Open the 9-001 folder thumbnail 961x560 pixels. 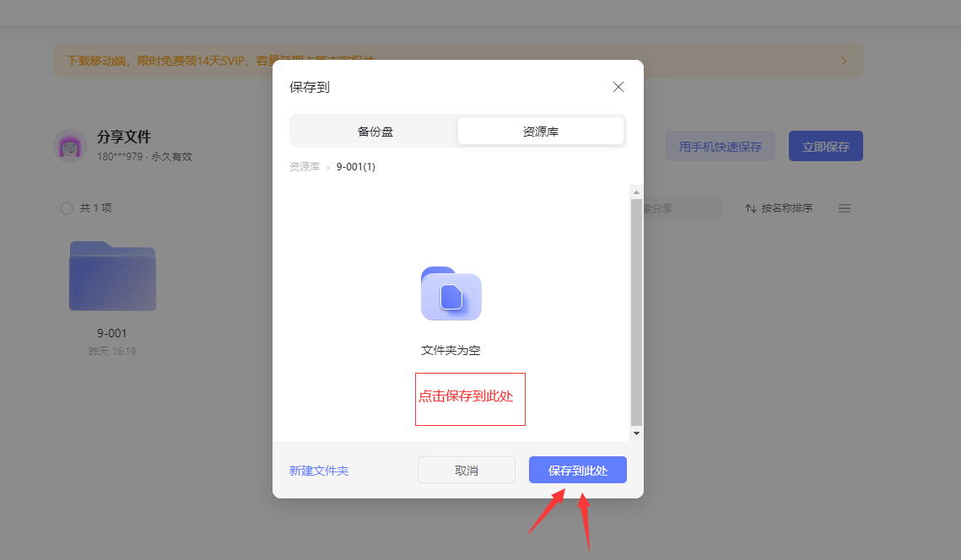pos(112,277)
